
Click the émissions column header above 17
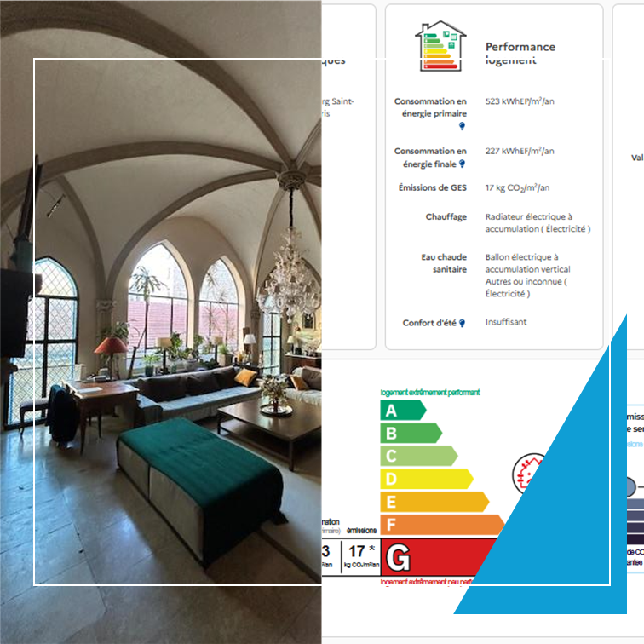[361, 531]
